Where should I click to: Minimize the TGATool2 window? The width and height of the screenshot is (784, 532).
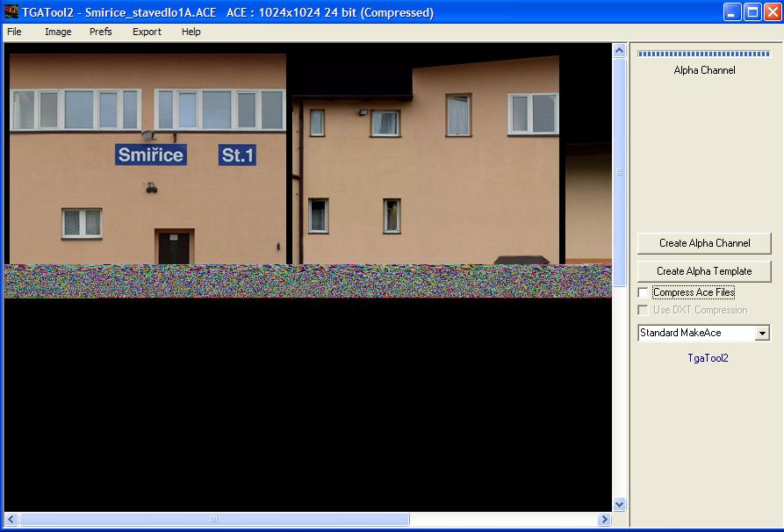(x=732, y=12)
